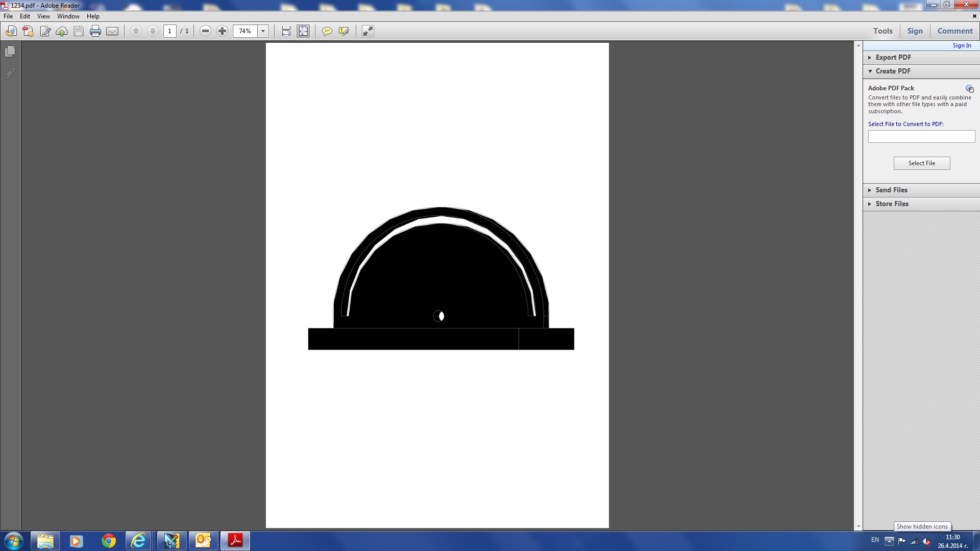Screen dimensions: 980x551
Task: Add a sticky note comment
Action: click(x=327, y=31)
